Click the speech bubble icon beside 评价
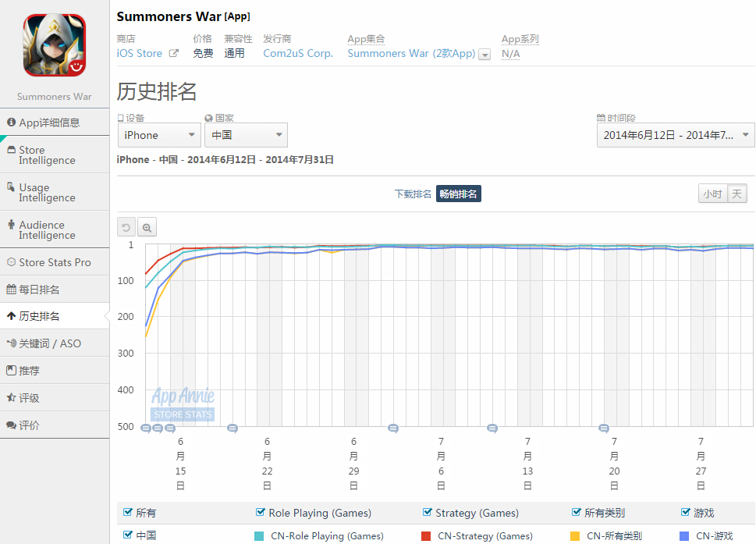The width and height of the screenshot is (756, 544). click(x=11, y=425)
